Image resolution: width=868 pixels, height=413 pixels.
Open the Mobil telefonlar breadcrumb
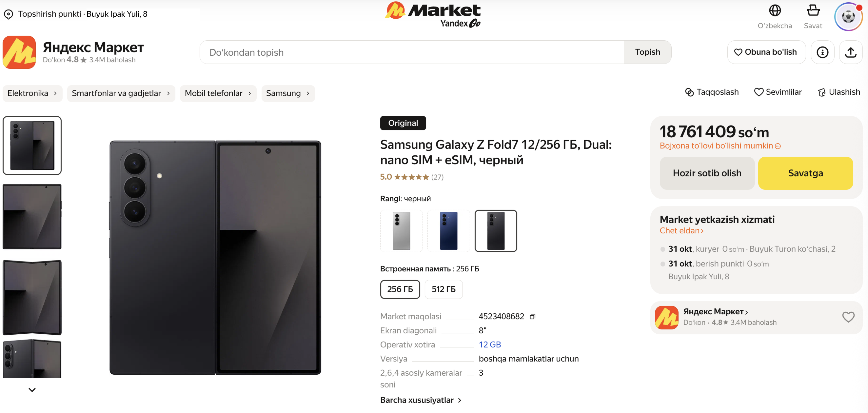218,93
